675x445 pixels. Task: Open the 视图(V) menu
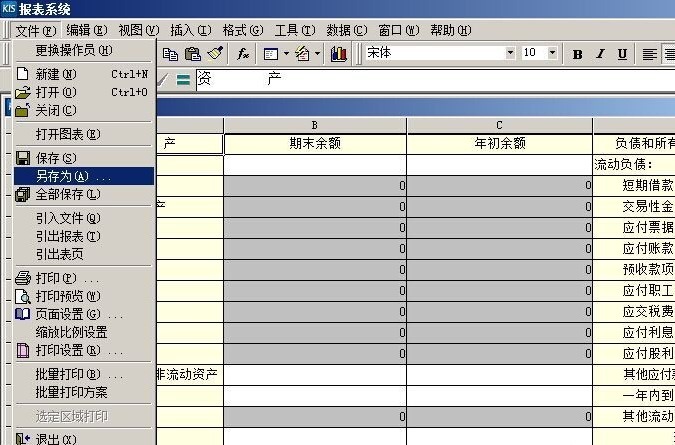(x=139, y=30)
